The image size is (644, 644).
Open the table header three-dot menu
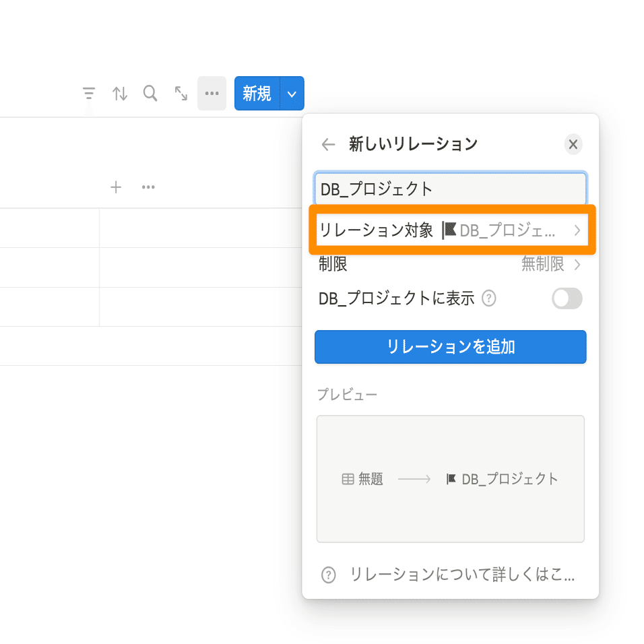click(x=148, y=187)
